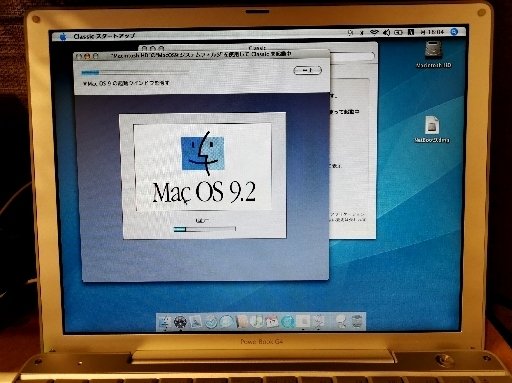Viewport: 512px width, 383px height.
Task: Open iChat from the Dock
Action: (x=226, y=322)
